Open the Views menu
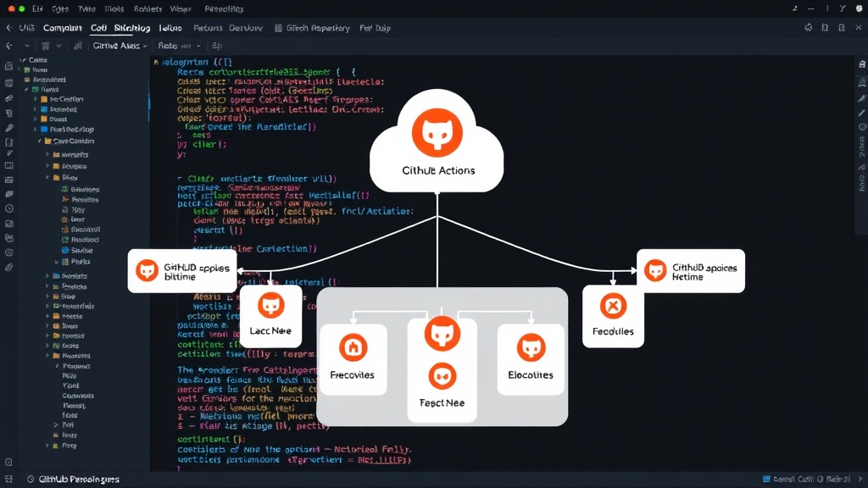The image size is (868, 488). click(x=181, y=8)
